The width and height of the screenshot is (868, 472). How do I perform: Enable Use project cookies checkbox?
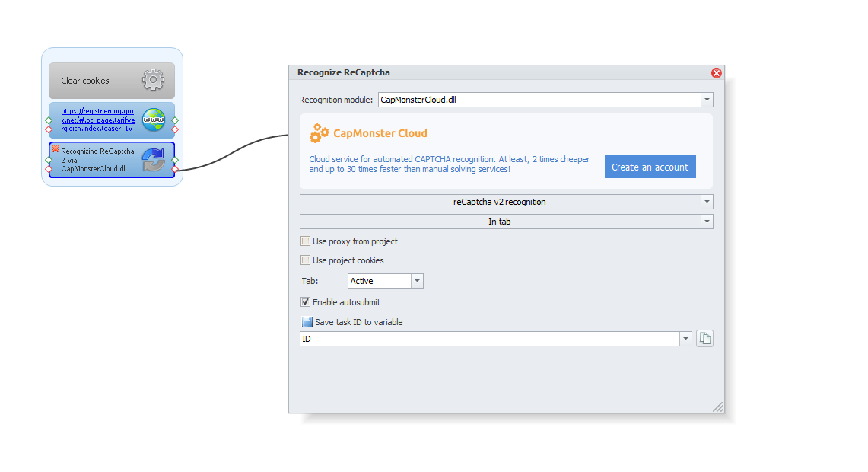coord(306,260)
